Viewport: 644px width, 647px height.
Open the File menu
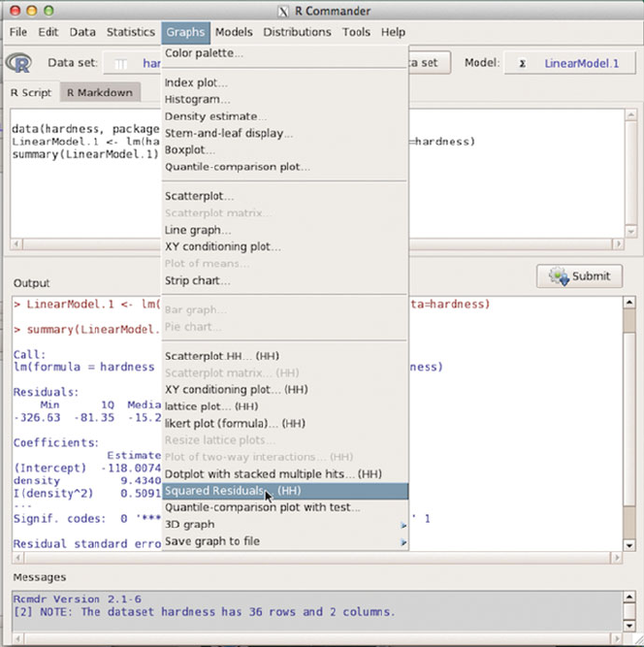pyautogui.click(x=18, y=32)
